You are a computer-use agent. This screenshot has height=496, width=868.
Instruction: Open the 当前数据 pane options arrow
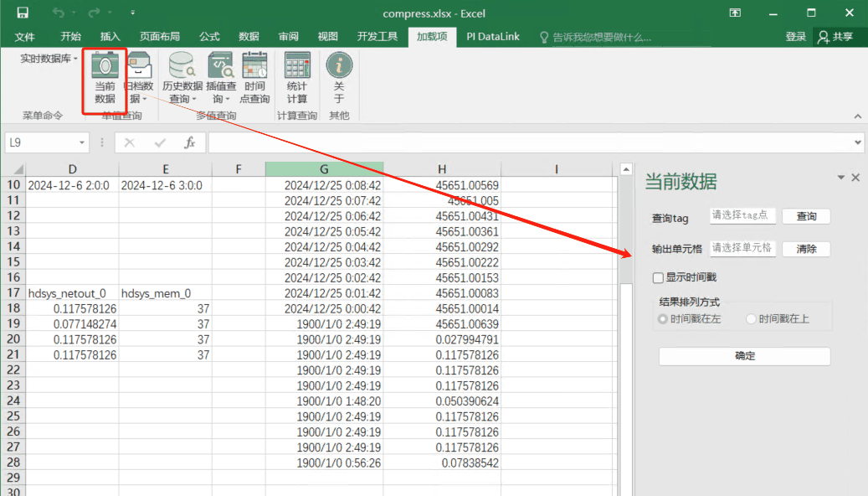pos(841,178)
